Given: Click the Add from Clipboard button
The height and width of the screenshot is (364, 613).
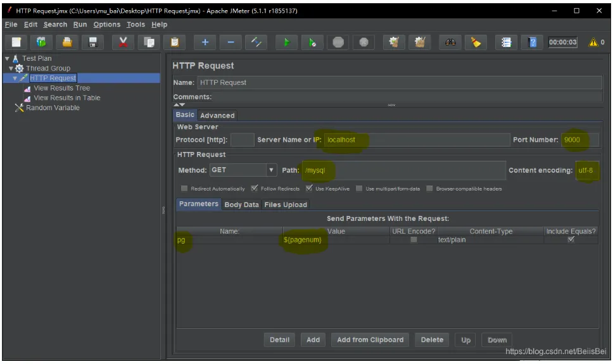Looking at the screenshot, I should tap(370, 340).
